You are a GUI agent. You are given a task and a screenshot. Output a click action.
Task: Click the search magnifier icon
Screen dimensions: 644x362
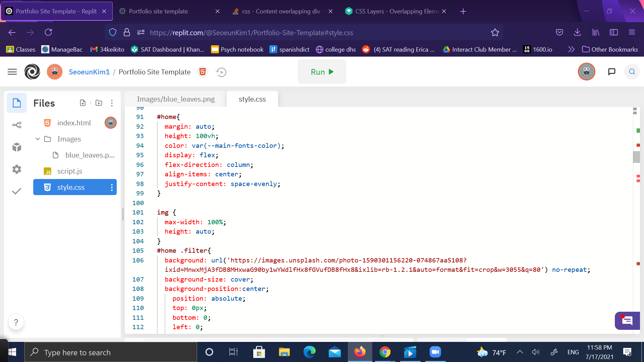(x=632, y=72)
